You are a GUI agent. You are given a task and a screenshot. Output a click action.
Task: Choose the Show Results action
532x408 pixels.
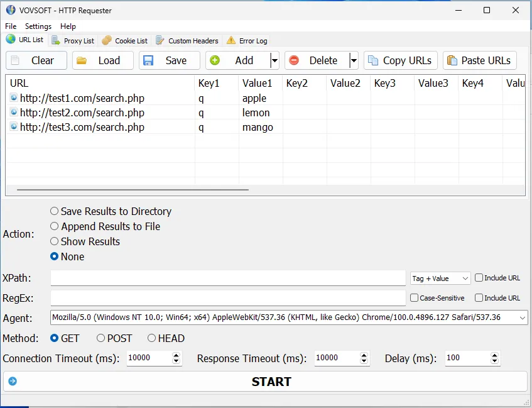[85, 241]
